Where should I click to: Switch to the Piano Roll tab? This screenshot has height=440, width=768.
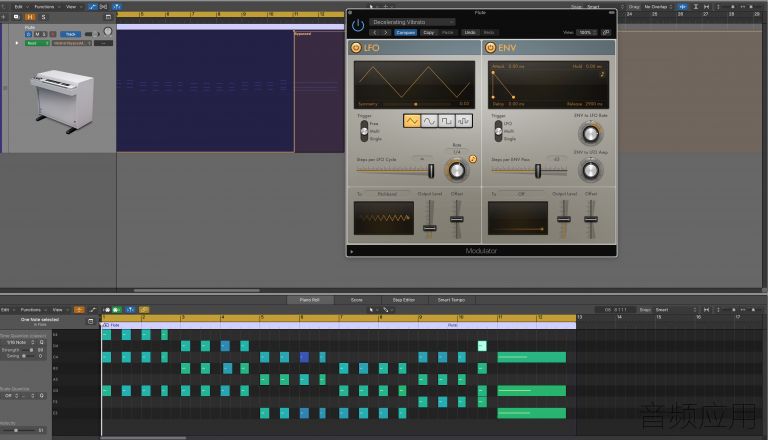coord(310,300)
